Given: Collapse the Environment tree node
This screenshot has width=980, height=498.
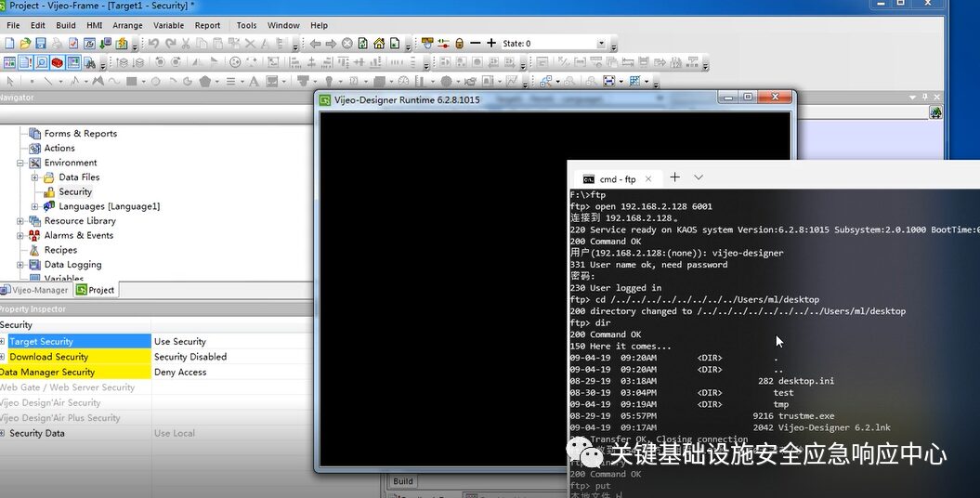Looking at the screenshot, I should coord(20,164).
